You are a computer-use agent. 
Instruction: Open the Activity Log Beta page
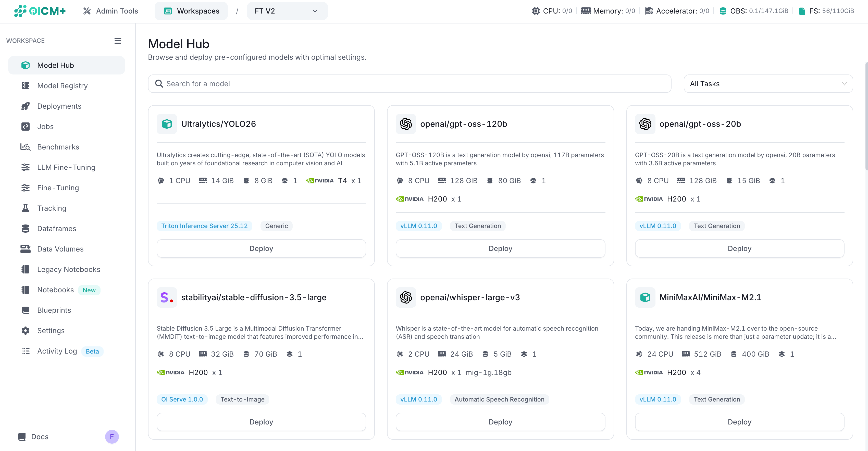coord(66,351)
